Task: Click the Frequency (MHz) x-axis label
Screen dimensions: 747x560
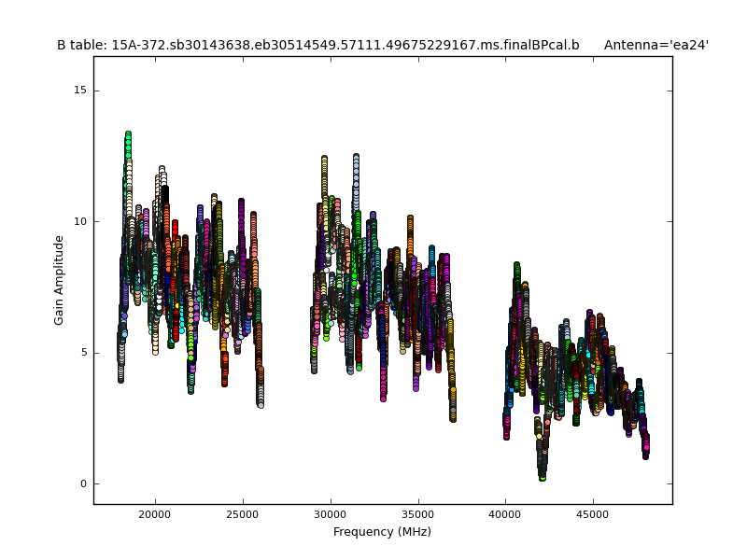Action: point(382,532)
